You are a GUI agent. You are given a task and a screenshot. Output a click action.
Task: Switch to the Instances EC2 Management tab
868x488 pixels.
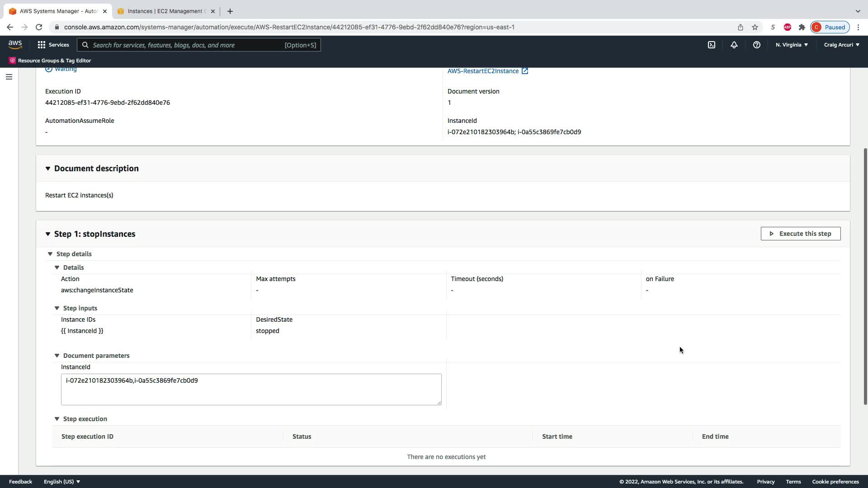165,11
